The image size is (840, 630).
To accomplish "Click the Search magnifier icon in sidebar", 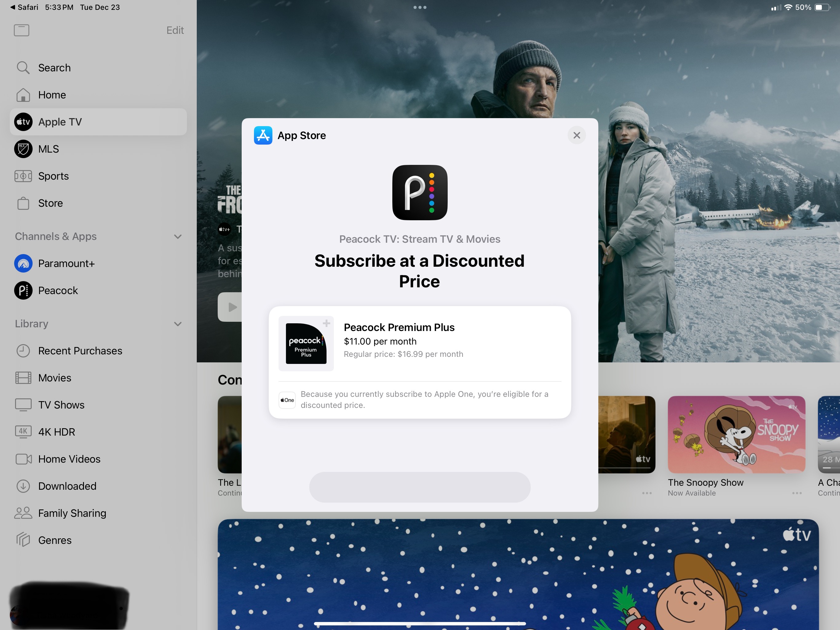I will (23, 68).
